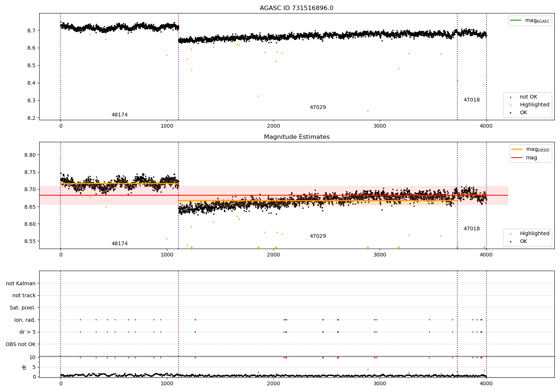
Task: Click the 8.7 tick label on top plot
Action: click(x=31, y=31)
